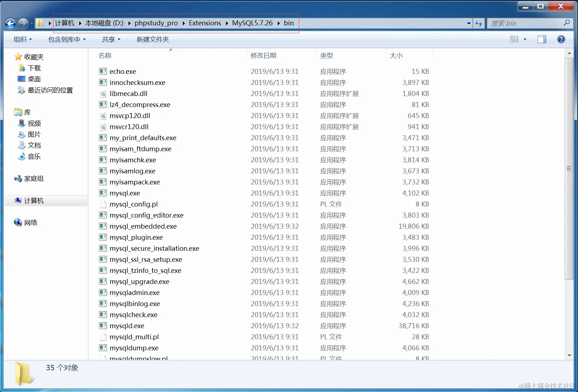Screen dimensions: 578x392
Task: Open recent pages dropdown beside Forward button
Action: [32, 24]
